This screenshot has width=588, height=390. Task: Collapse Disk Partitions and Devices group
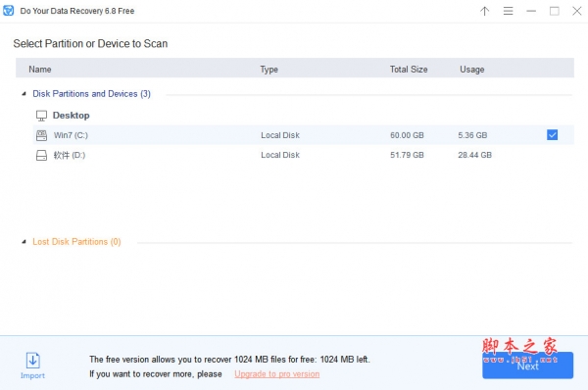click(x=24, y=94)
